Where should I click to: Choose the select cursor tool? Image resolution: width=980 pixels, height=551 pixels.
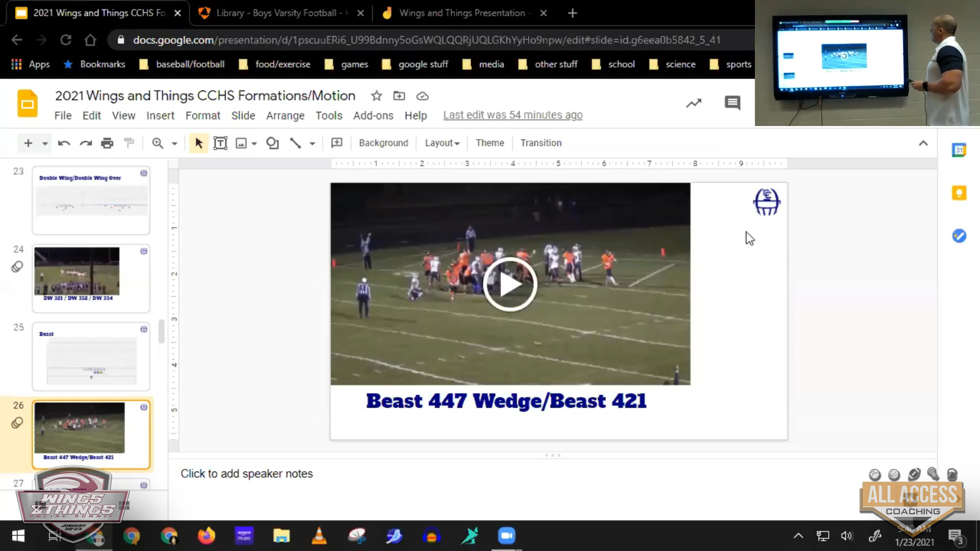(199, 143)
